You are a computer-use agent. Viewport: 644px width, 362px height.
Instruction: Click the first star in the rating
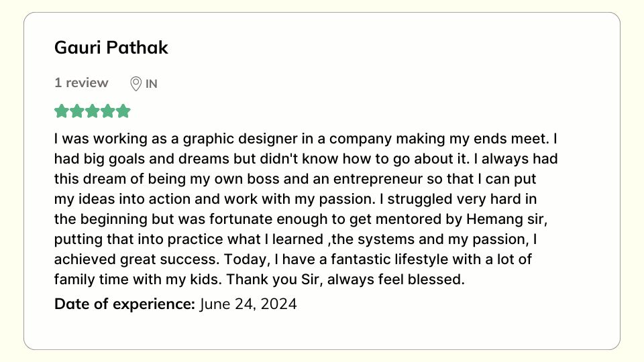62,111
